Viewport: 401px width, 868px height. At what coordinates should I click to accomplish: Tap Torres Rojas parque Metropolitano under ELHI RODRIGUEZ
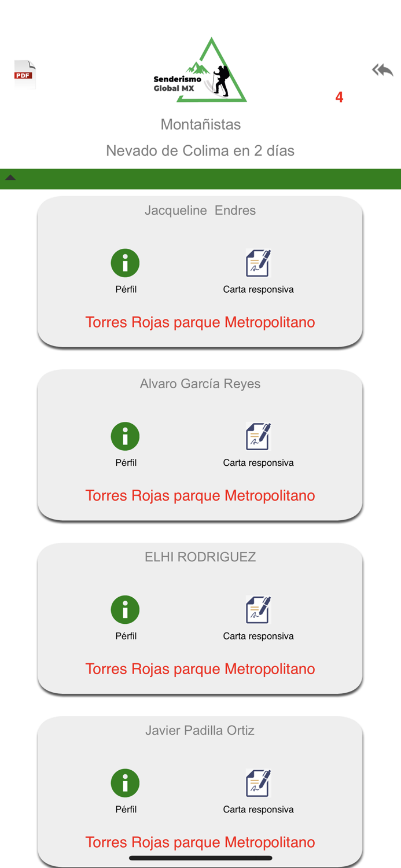point(200,668)
